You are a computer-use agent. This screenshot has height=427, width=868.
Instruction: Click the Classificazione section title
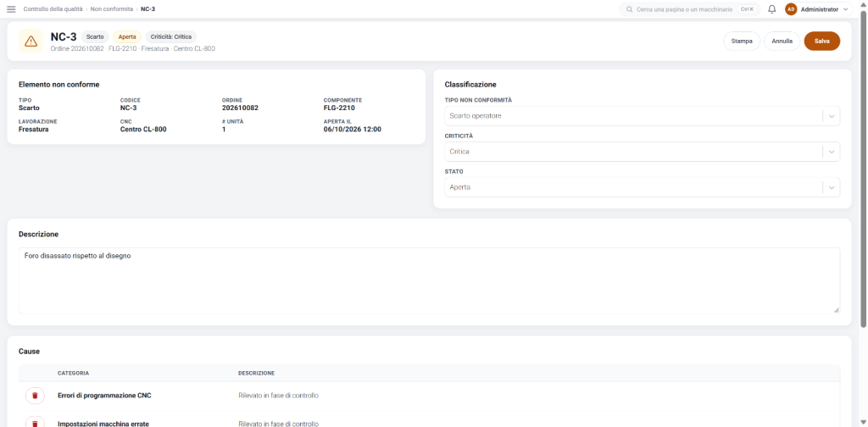pyautogui.click(x=470, y=85)
